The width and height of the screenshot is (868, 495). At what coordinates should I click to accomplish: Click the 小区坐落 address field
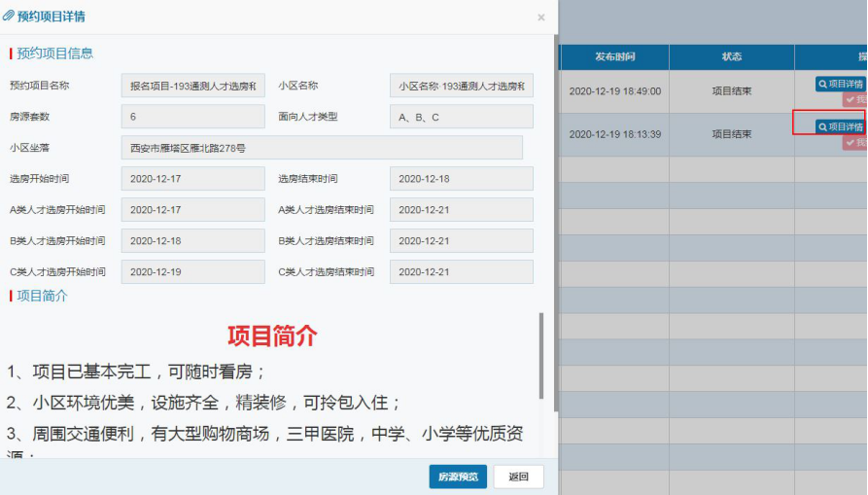(321, 148)
